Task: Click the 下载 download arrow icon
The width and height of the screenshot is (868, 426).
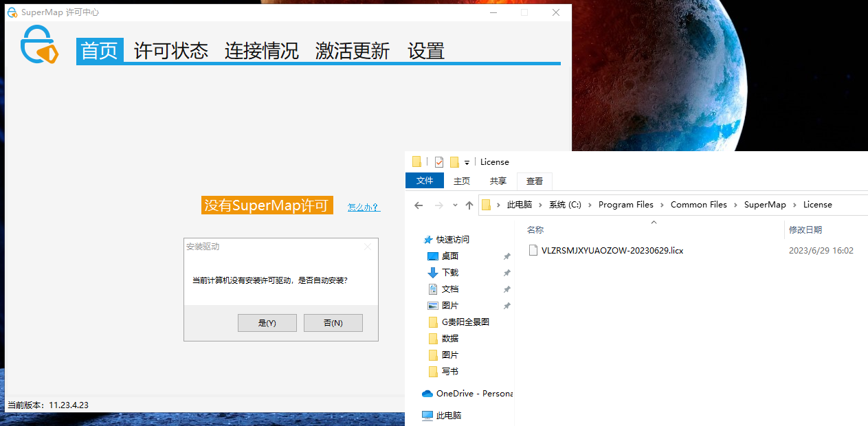Action: coord(433,272)
